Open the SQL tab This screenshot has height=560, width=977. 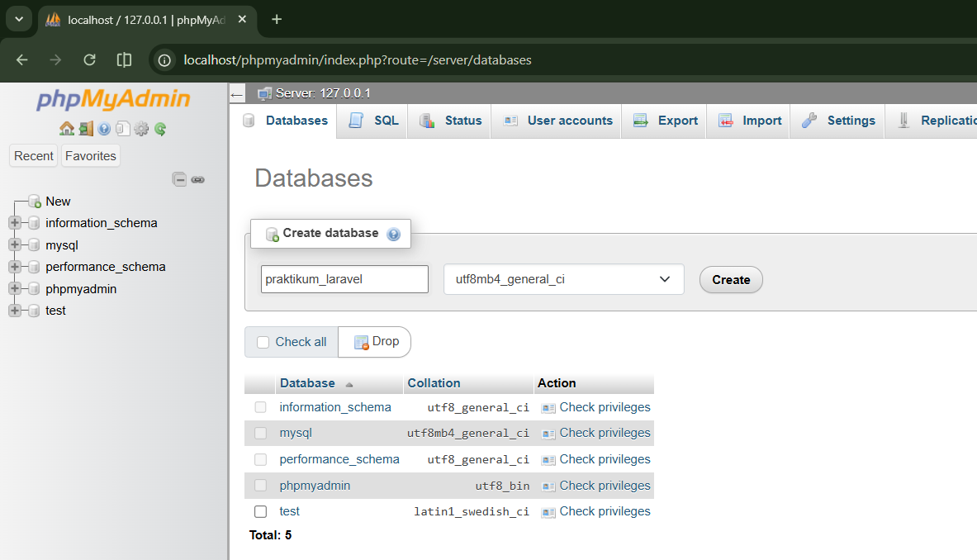click(x=372, y=121)
